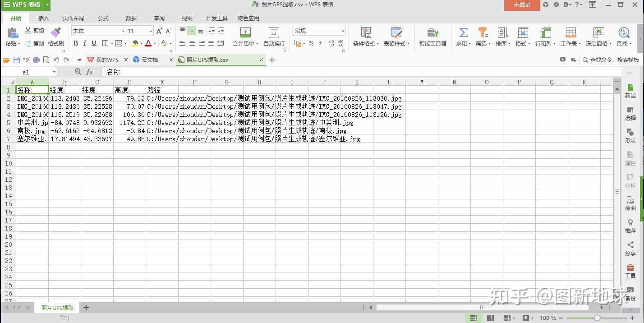The height and width of the screenshot is (323, 644).
Task: Switch to the 公式 (Formulas) ribbon tab
Action: [103, 18]
